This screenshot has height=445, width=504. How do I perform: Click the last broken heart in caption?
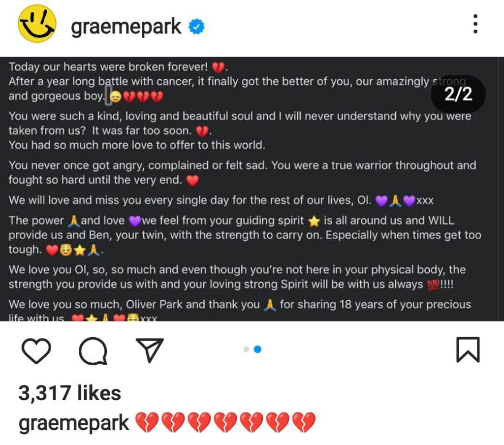(303, 423)
